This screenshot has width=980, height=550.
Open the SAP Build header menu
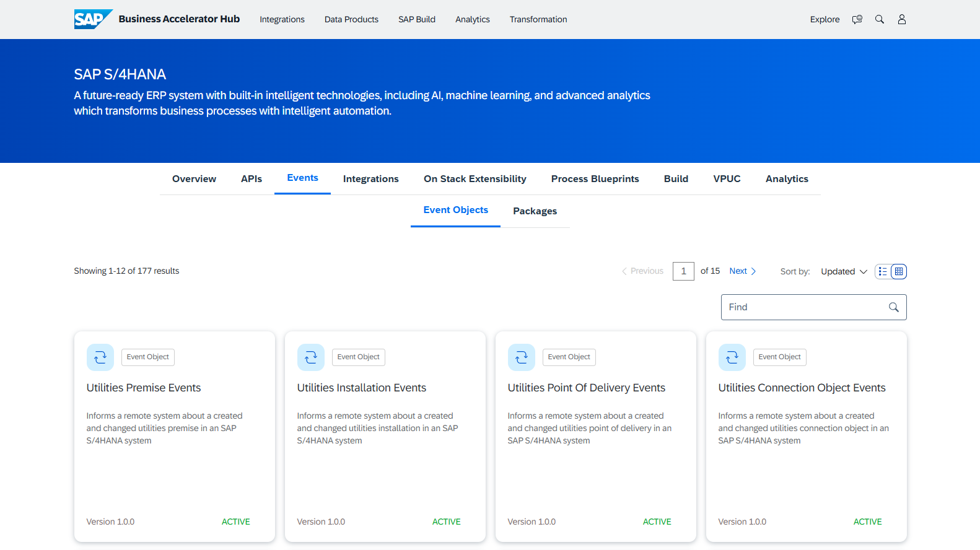click(417, 19)
